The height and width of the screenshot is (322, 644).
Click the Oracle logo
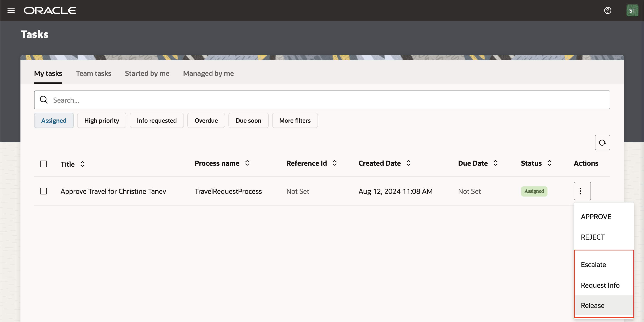50,10
